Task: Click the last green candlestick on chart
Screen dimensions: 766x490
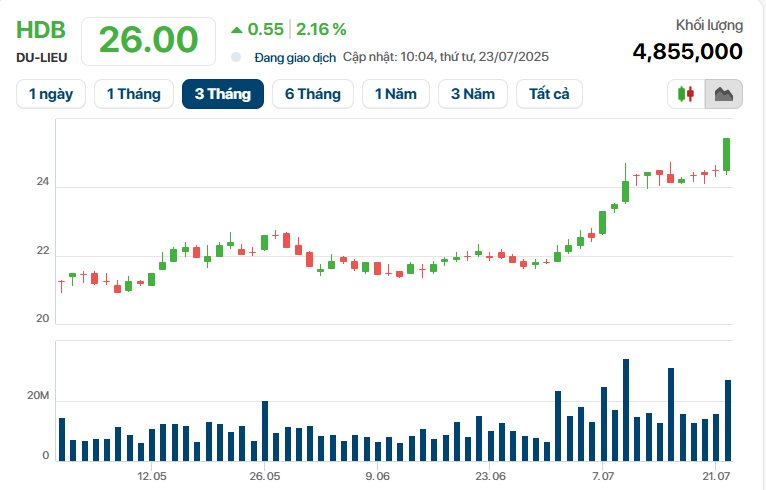Action: (x=727, y=155)
